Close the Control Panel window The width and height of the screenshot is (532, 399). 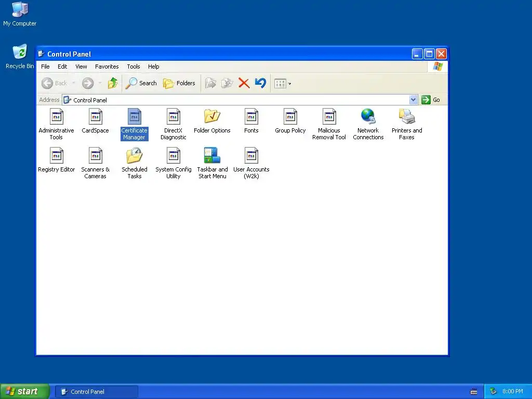441,54
